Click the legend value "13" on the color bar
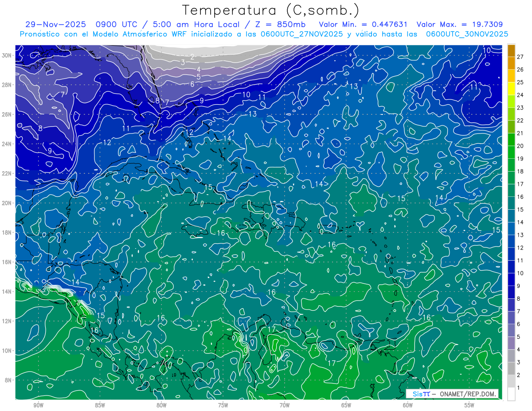 click(x=520, y=235)
